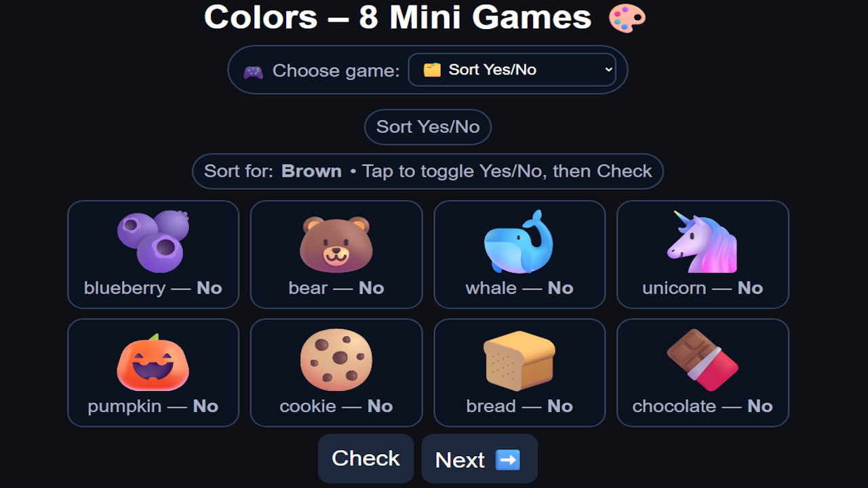Open the Choose game dropdown
Image resolution: width=868 pixels, height=488 pixels.
tap(511, 70)
